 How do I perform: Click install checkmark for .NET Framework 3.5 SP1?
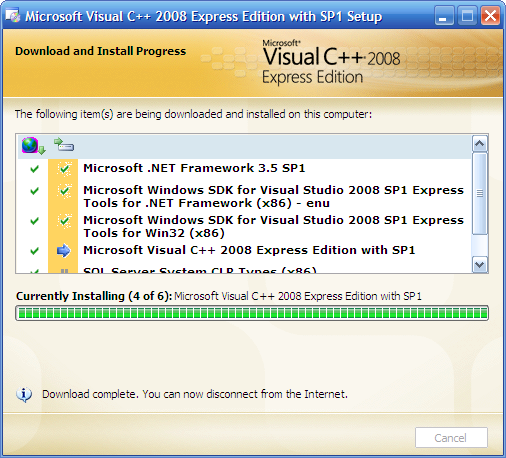pyautogui.click(x=64, y=169)
